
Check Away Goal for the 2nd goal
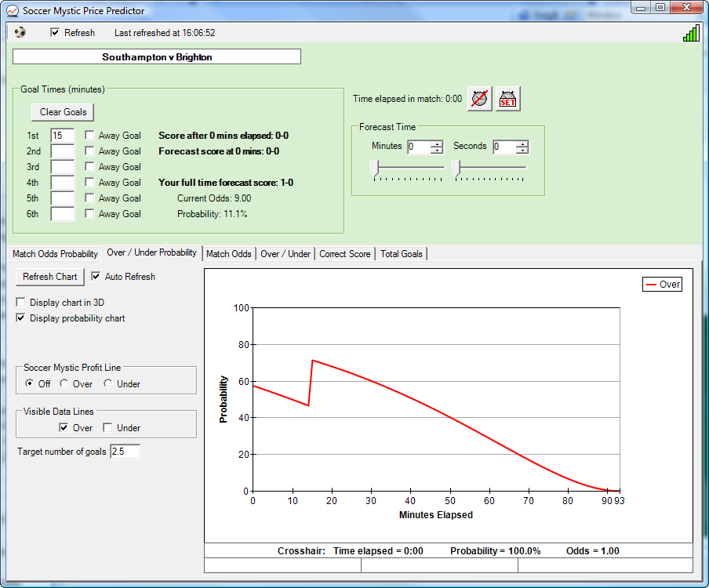click(89, 151)
